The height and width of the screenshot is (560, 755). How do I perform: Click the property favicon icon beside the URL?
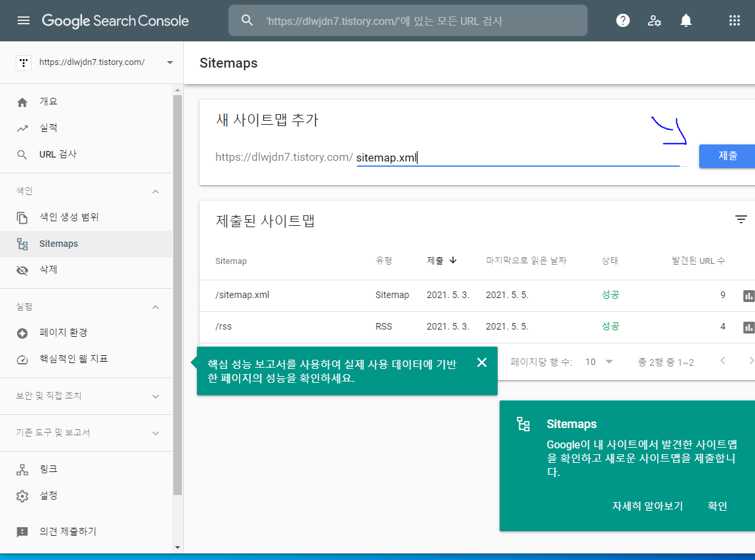(x=24, y=62)
